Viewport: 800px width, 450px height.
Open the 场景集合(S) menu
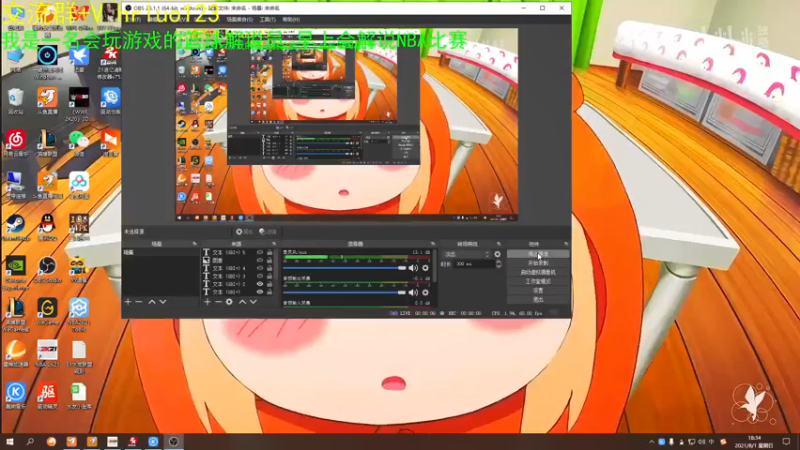239,19
